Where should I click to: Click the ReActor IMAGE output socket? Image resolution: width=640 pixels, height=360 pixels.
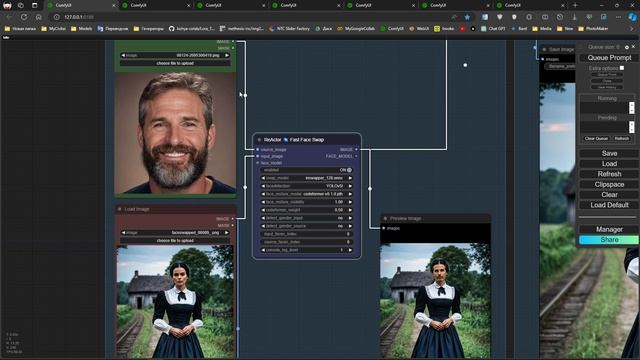point(356,150)
